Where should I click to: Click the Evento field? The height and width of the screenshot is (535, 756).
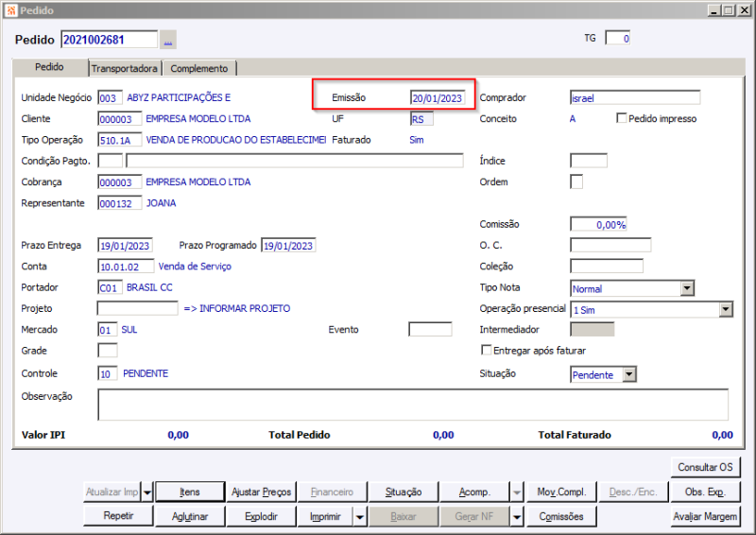(x=430, y=330)
